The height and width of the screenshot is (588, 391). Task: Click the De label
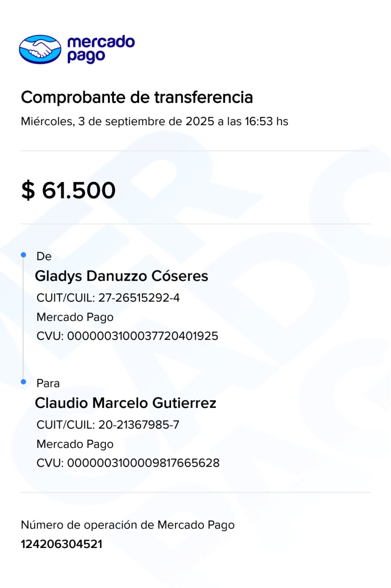pyautogui.click(x=44, y=256)
